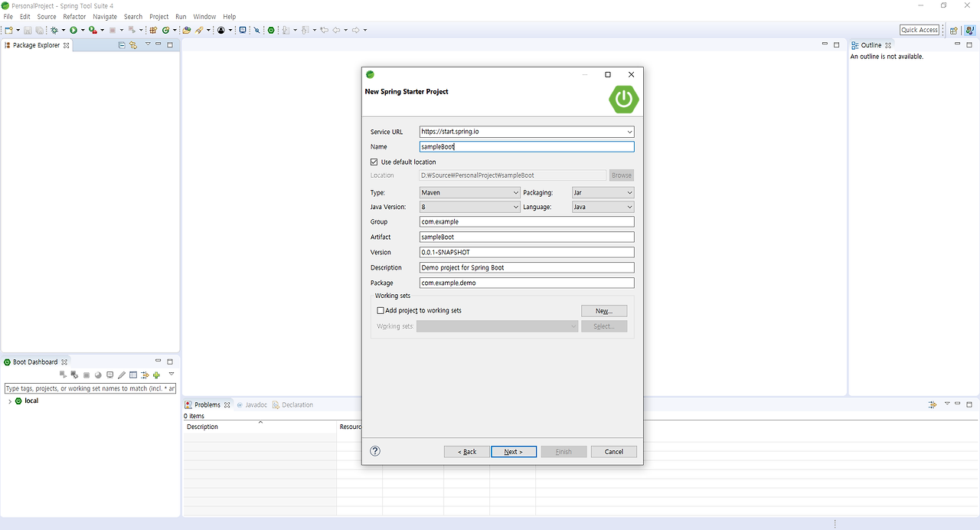Open the Refactor menu
Screen dimensions: 980x530
point(74,16)
